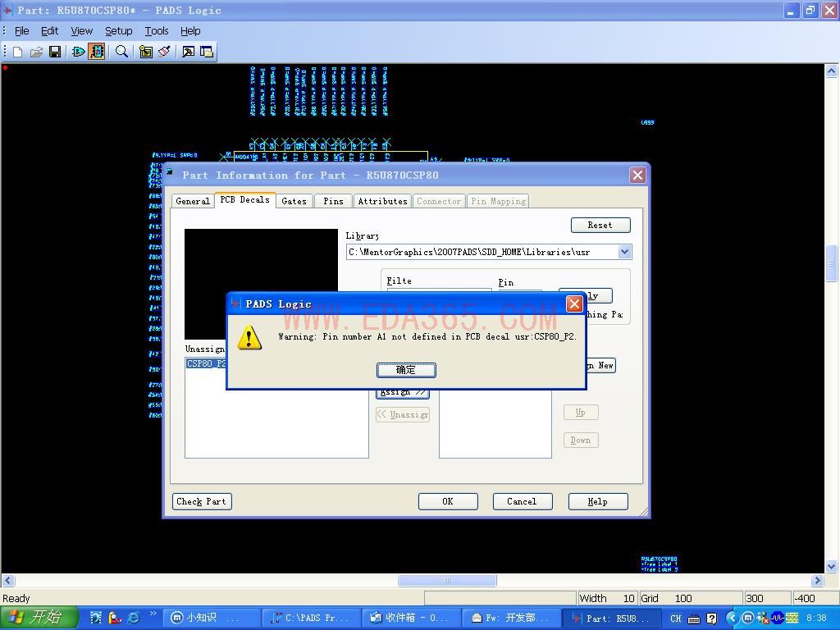Viewport: 840px width, 630px height.
Task: Click the Show Desktop quick launch icon
Action: point(96,618)
